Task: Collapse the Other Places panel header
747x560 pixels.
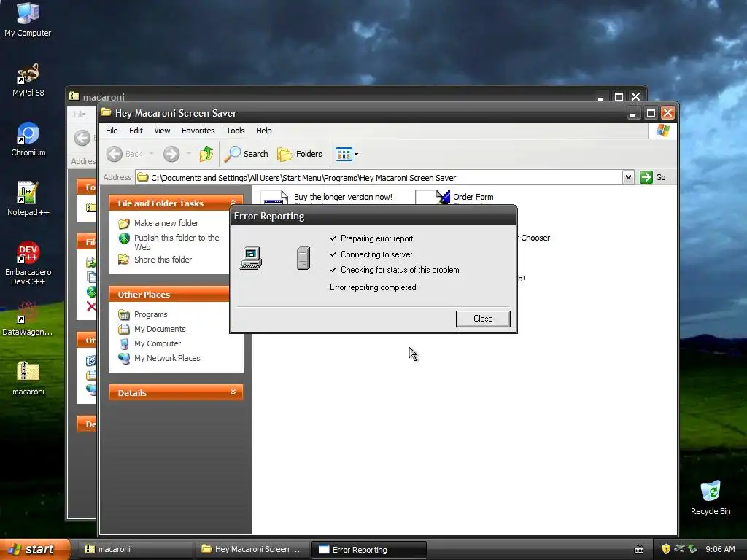Action: click(169, 295)
